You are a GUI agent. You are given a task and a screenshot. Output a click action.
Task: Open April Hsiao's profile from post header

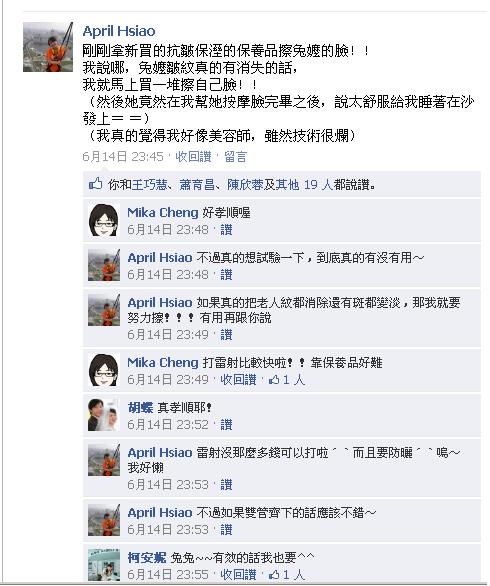[119, 31]
